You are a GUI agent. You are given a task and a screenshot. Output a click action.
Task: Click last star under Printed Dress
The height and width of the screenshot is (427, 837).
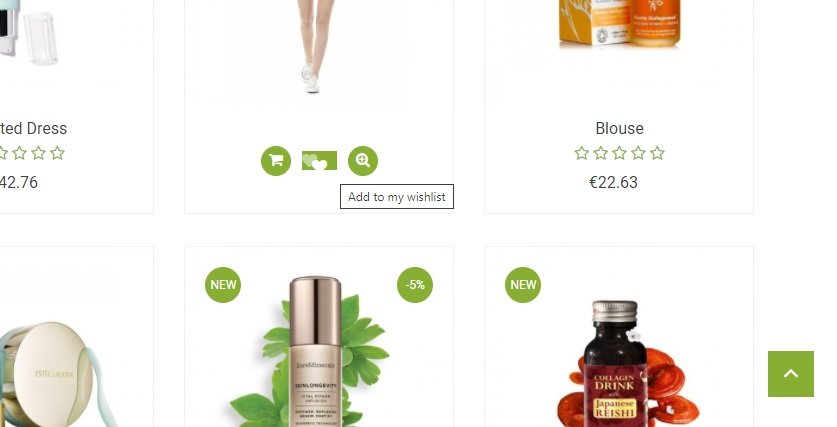point(57,154)
